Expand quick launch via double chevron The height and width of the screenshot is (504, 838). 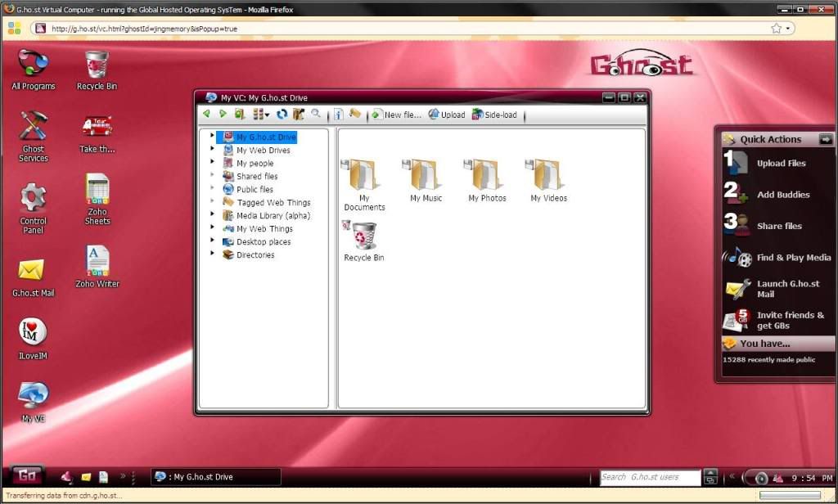123,475
